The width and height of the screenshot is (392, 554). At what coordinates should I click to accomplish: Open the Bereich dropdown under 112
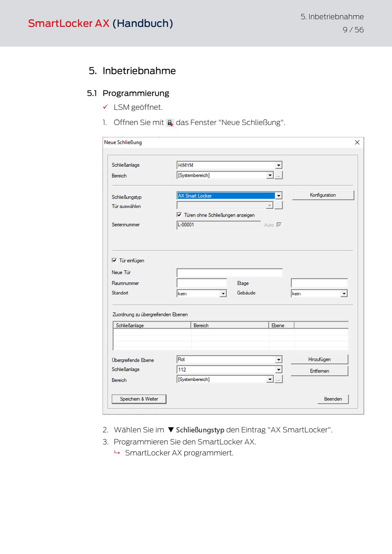pos(270,379)
